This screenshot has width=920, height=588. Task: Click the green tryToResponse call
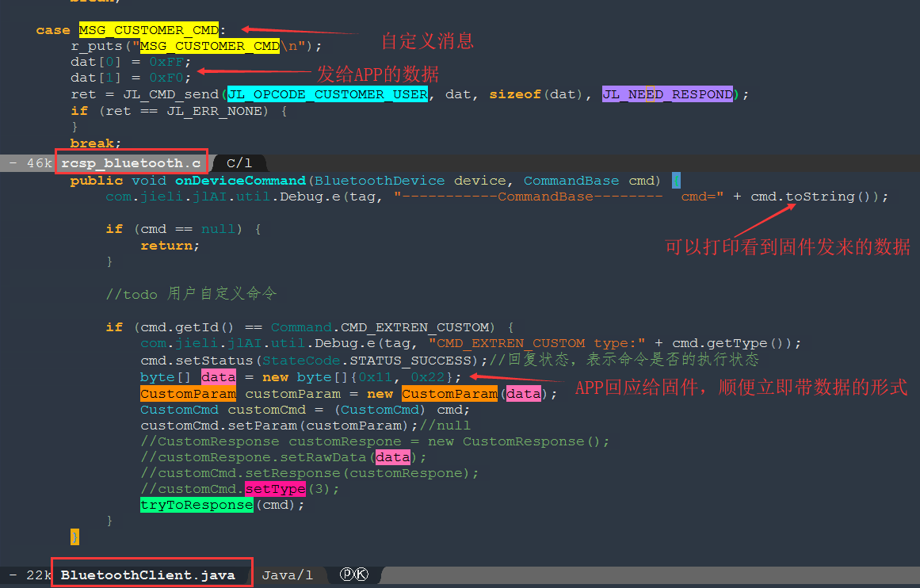click(197, 505)
